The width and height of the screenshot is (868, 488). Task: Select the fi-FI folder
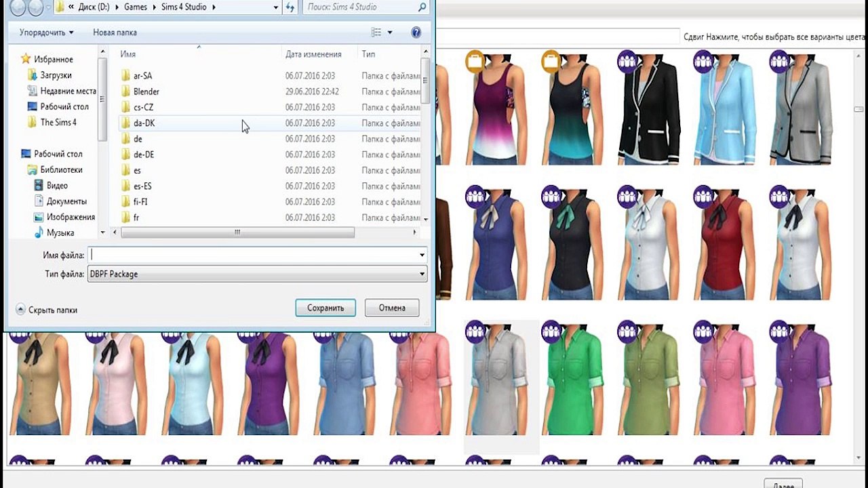pyautogui.click(x=140, y=202)
